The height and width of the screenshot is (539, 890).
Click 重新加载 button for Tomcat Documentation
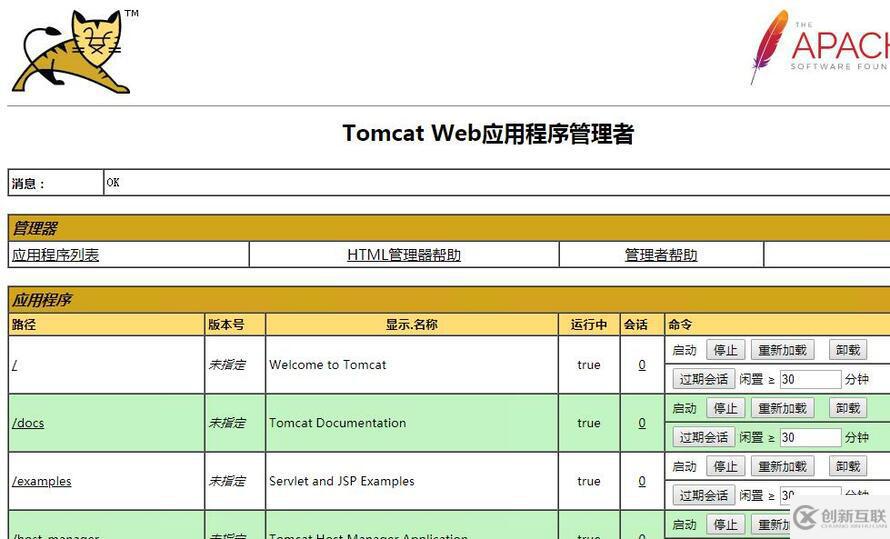point(783,408)
